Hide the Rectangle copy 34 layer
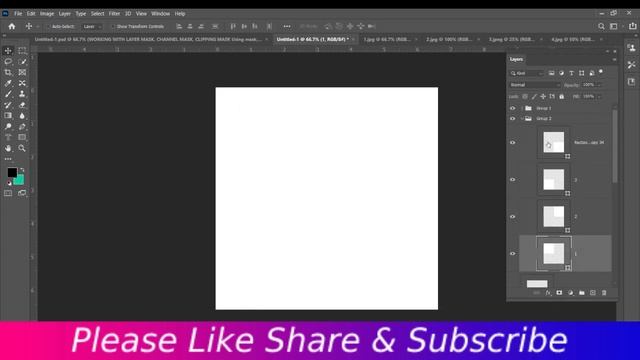 513,142
